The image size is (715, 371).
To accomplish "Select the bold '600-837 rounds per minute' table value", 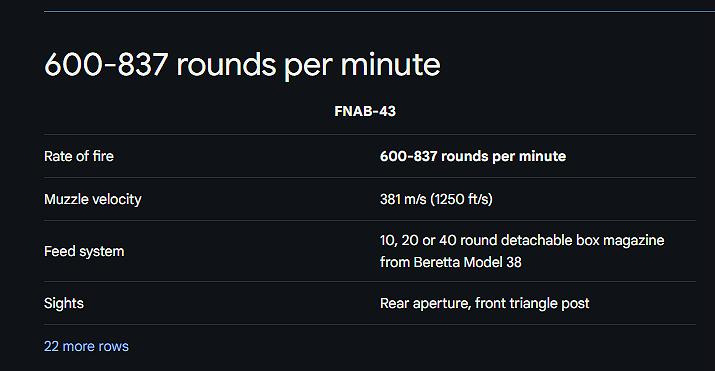I will (473, 156).
